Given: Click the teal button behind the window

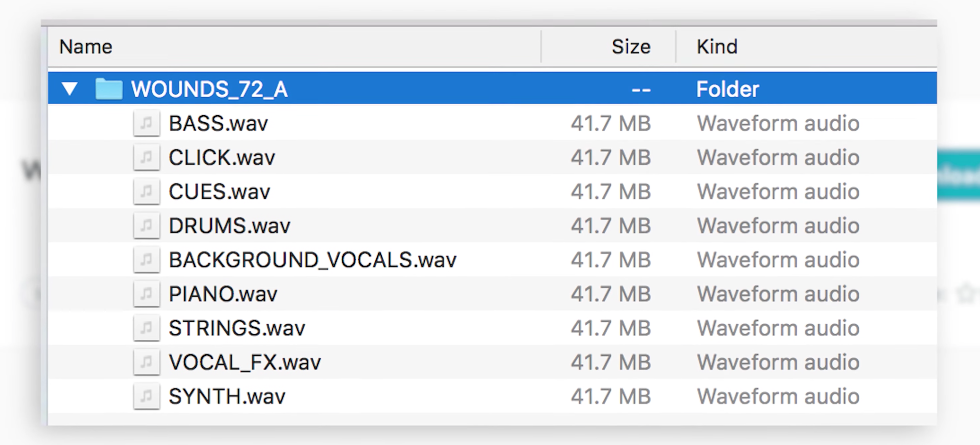Looking at the screenshot, I should [x=958, y=175].
